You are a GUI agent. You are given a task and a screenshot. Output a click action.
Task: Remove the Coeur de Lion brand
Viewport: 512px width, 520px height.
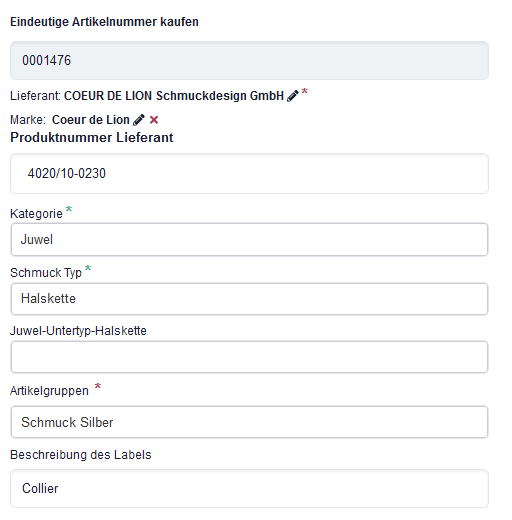[x=154, y=120]
